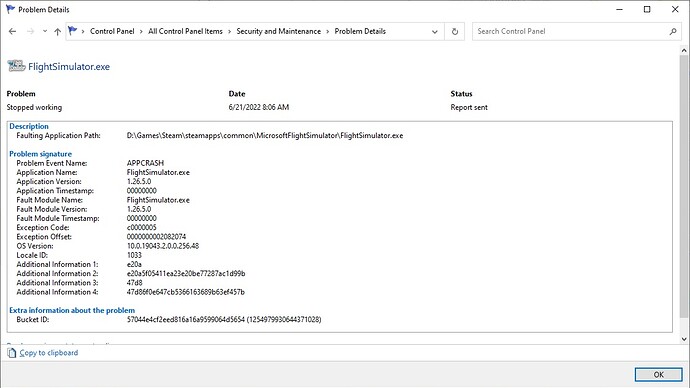690x388 pixels.
Task: Go back using the Back arrow
Action: (12, 31)
